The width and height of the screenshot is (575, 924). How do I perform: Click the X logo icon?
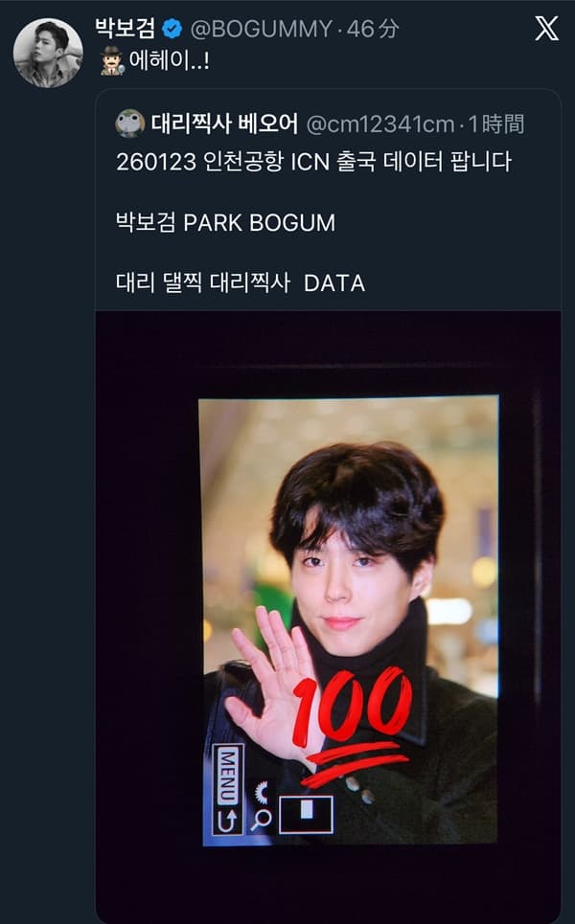(546, 29)
